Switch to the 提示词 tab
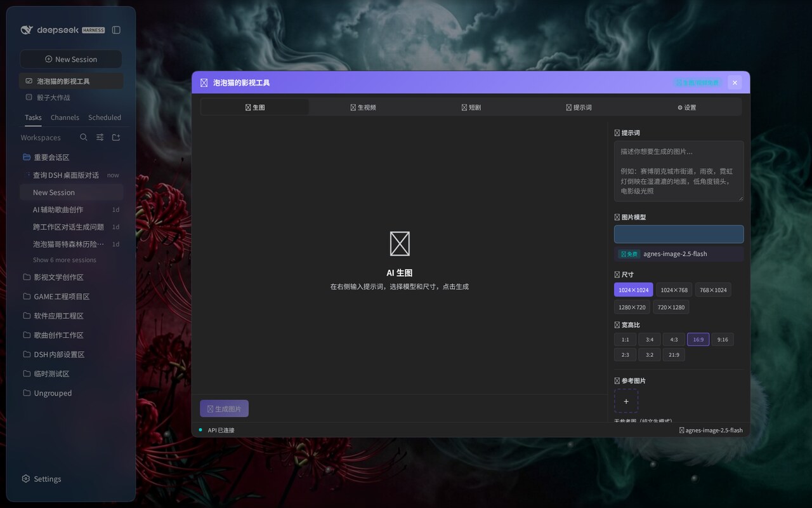812x508 pixels. pos(579,107)
